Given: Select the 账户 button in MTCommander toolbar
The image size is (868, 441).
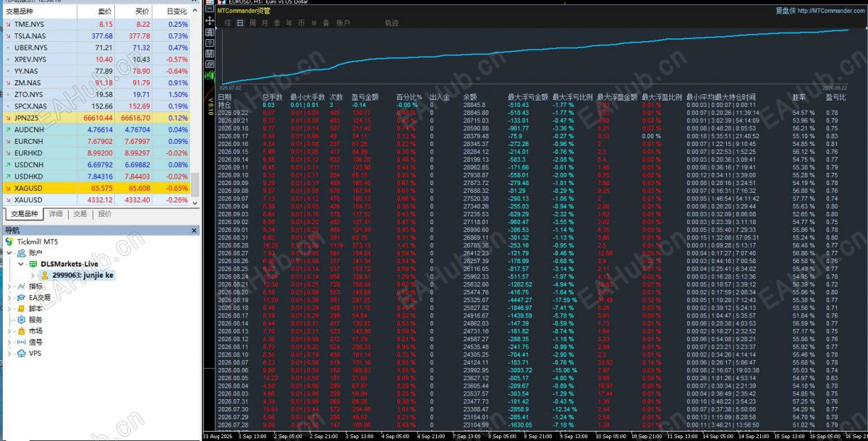Looking at the screenshot, I should click(343, 23).
